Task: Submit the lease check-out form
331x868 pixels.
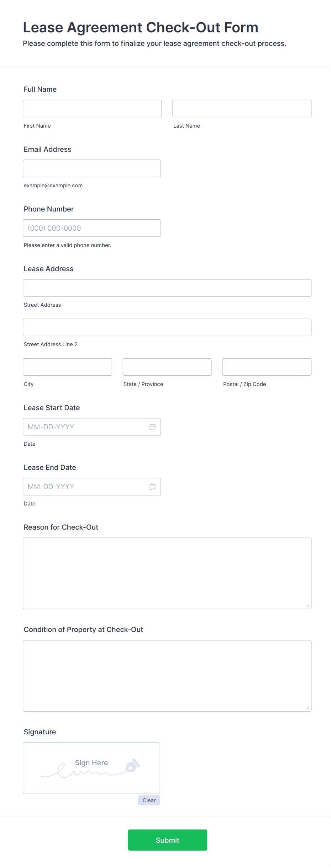Action: 168,840
